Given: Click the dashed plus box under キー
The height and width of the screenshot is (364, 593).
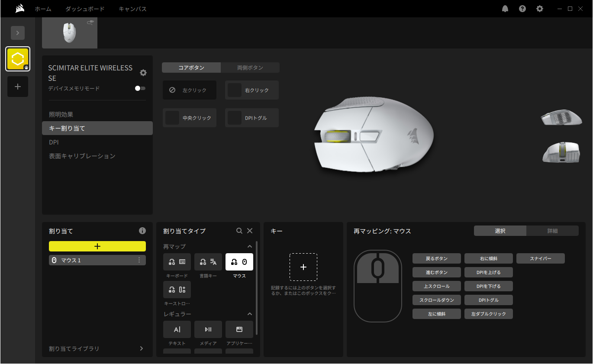Looking at the screenshot, I should coord(303,267).
